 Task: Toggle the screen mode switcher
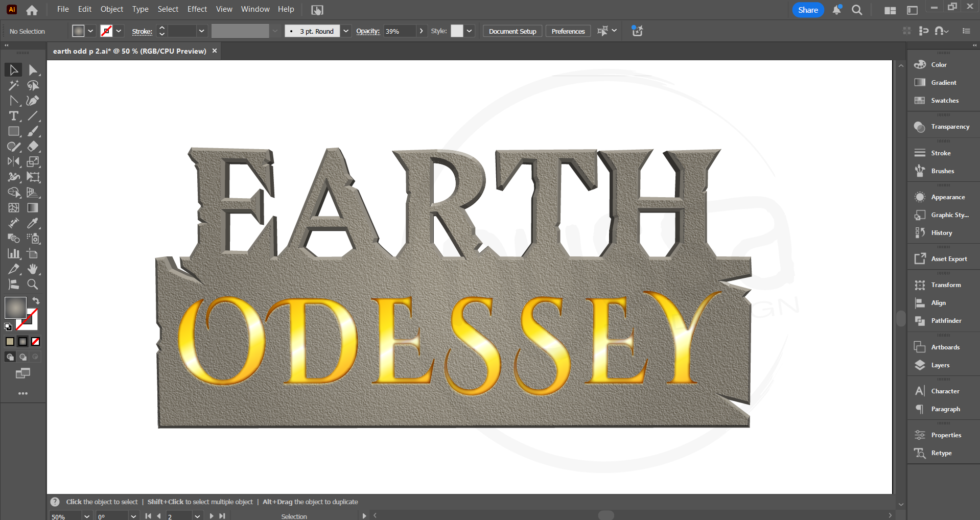tap(22, 373)
